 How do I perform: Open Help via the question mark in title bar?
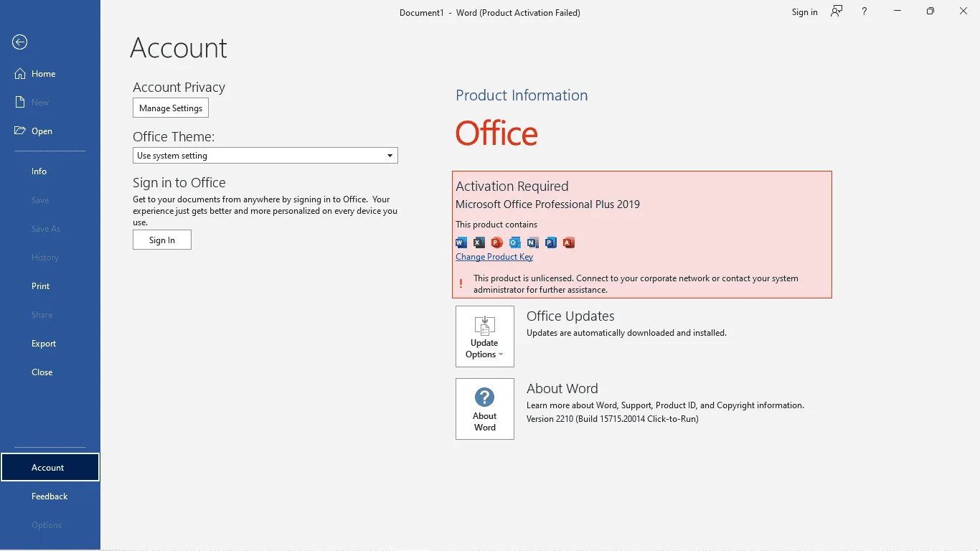864,11
